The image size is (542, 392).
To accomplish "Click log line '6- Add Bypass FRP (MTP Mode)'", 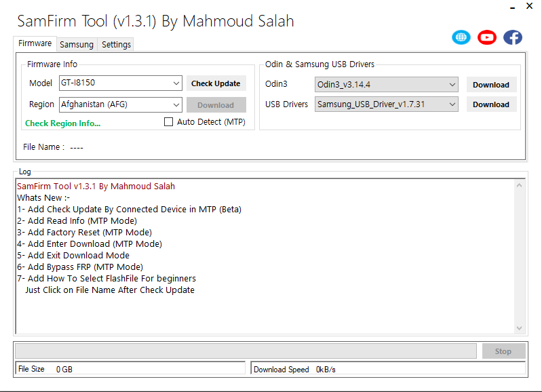I will 80,267.
